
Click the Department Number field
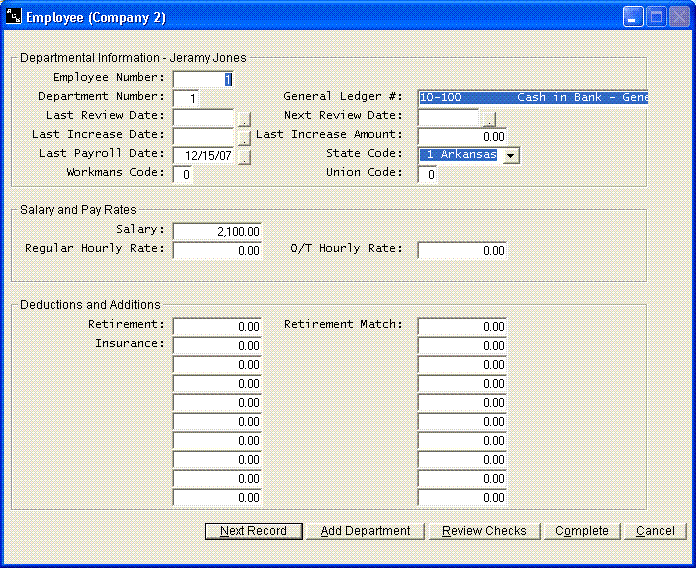186,98
